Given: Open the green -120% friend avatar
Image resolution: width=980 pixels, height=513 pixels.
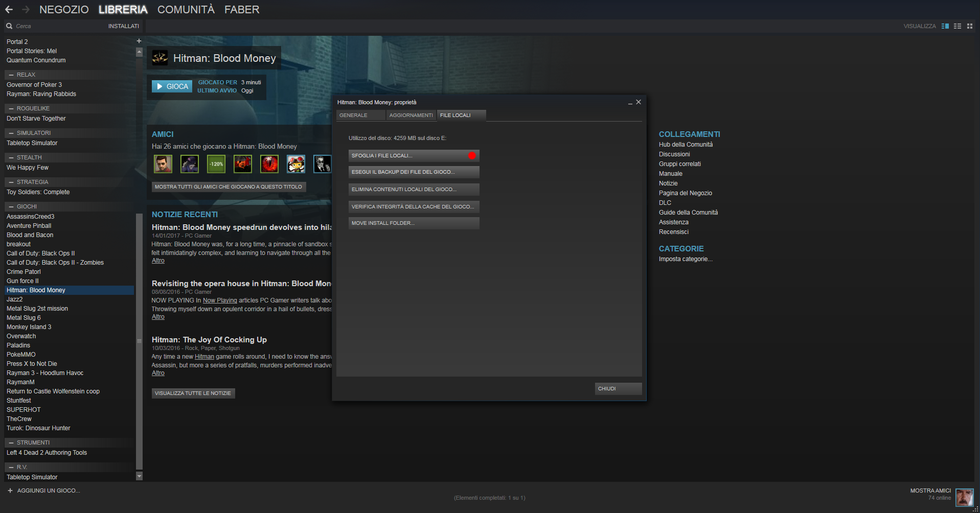Looking at the screenshot, I should 216,164.
